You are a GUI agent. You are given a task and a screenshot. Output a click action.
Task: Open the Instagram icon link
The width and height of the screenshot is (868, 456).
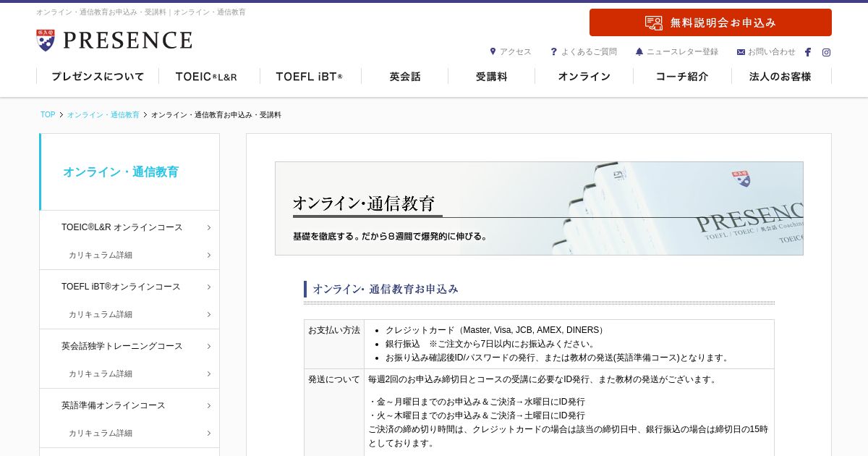click(x=826, y=52)
